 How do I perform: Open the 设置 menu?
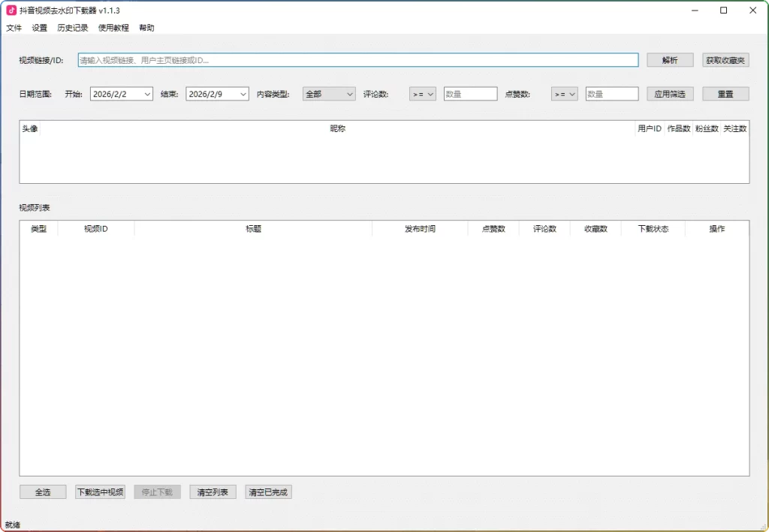click(39, 28)
